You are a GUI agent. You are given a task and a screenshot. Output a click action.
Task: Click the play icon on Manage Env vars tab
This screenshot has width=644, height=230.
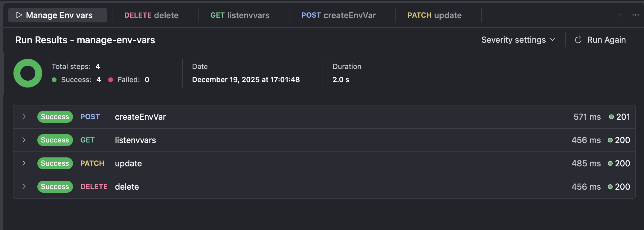click(19, 15)
